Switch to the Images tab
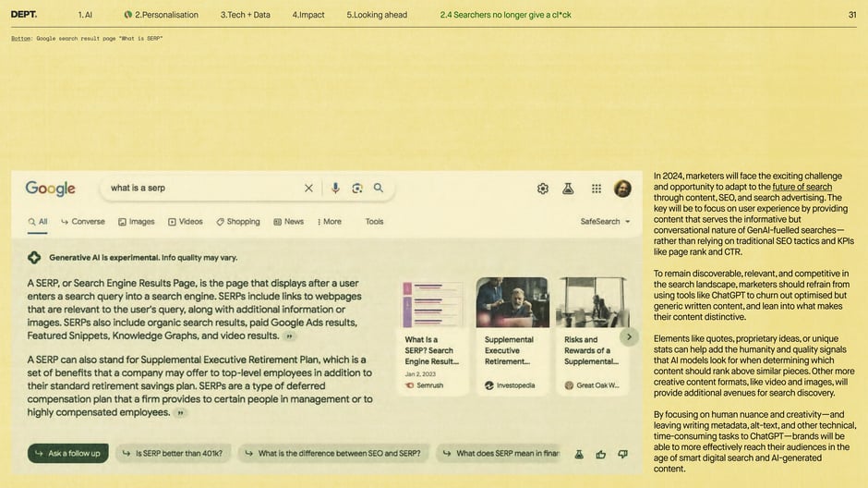868x488 pixels. point(136,222)
